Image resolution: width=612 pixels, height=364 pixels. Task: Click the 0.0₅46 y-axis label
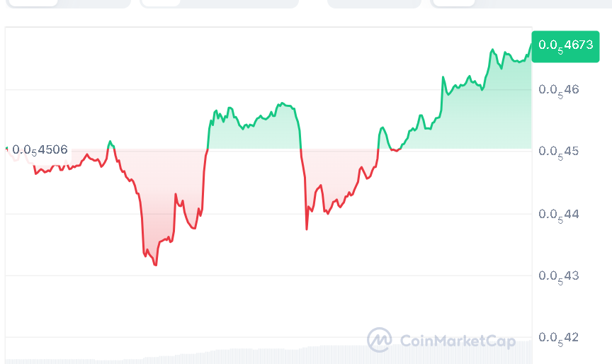(x=559, y=89)
